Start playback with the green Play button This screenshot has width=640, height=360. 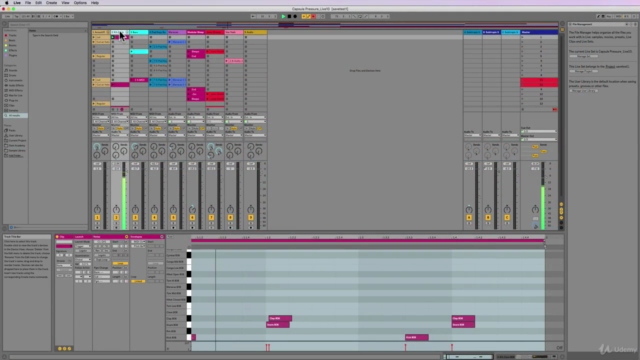(283, 16)
